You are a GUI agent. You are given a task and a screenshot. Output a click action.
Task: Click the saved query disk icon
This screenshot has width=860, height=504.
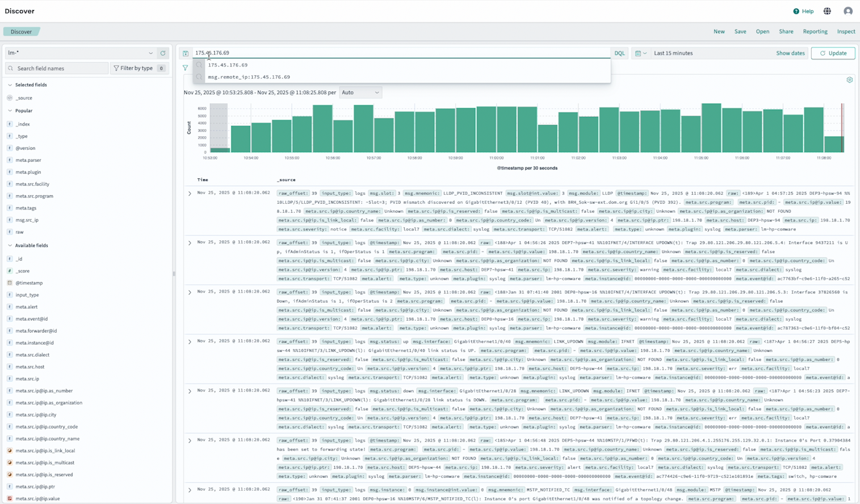186,53
